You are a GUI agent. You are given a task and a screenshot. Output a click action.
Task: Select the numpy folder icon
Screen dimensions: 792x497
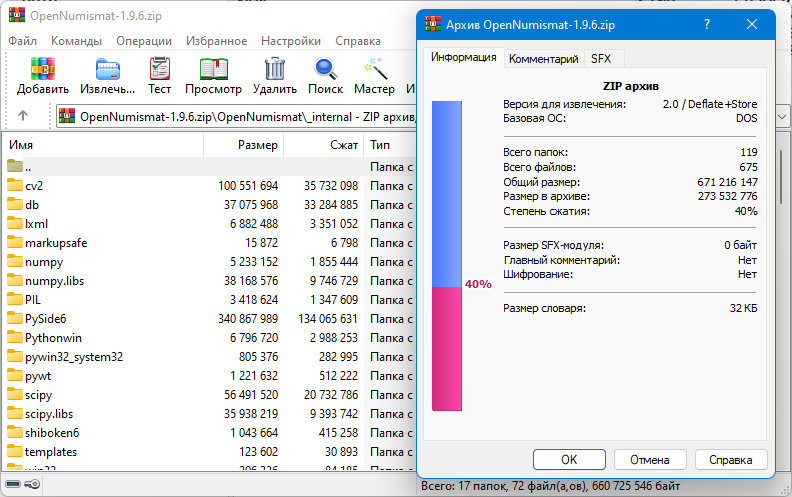[15, 262]
